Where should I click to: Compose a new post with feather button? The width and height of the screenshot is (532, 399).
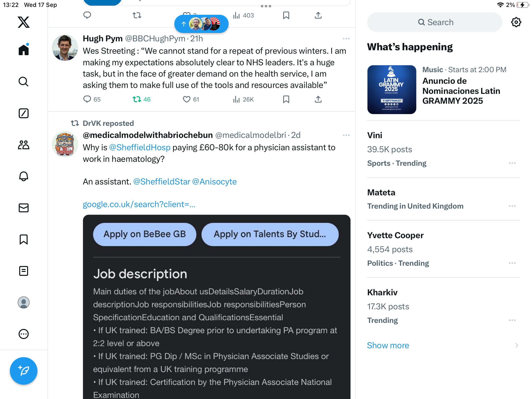tap(24, 371)
